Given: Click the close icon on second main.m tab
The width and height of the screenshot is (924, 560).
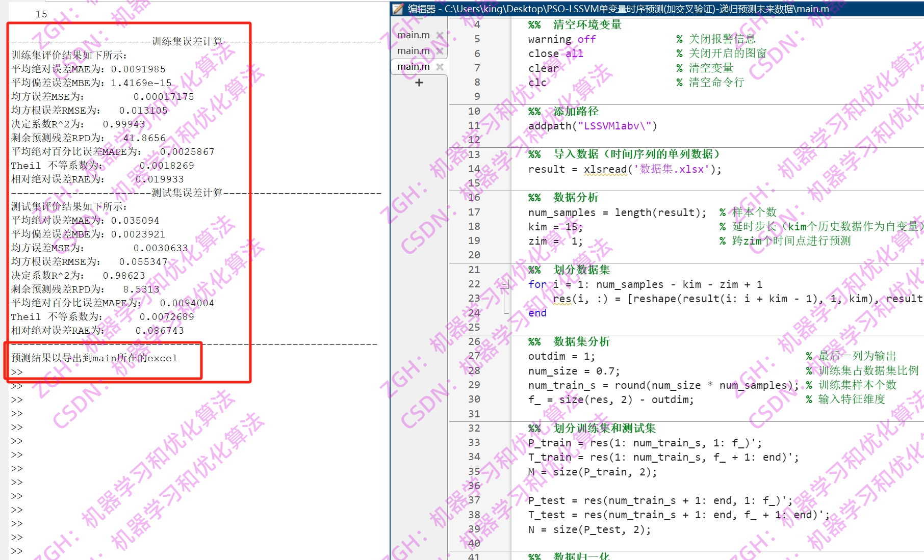Looking at the screenshot, I should (x=441, y=50).
